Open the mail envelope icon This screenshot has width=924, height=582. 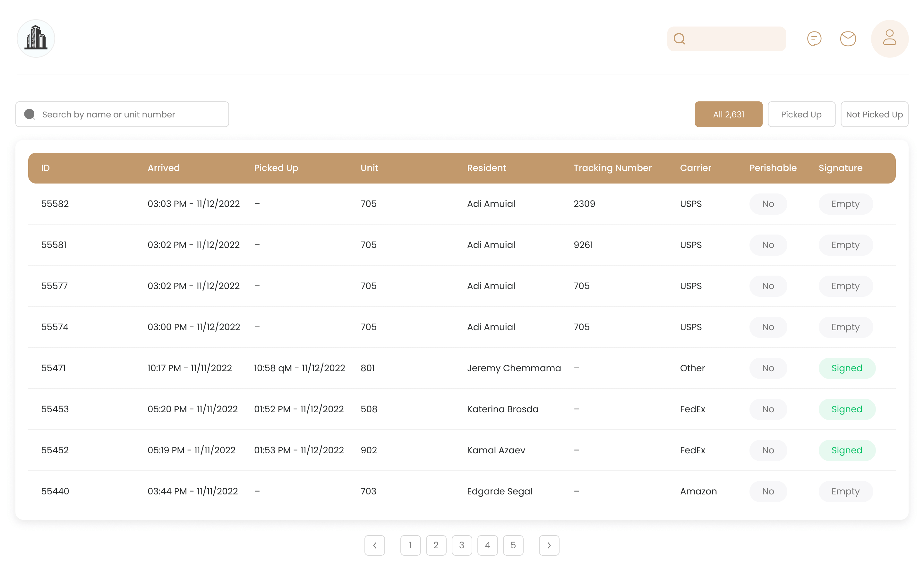click(x=848, y=39)
